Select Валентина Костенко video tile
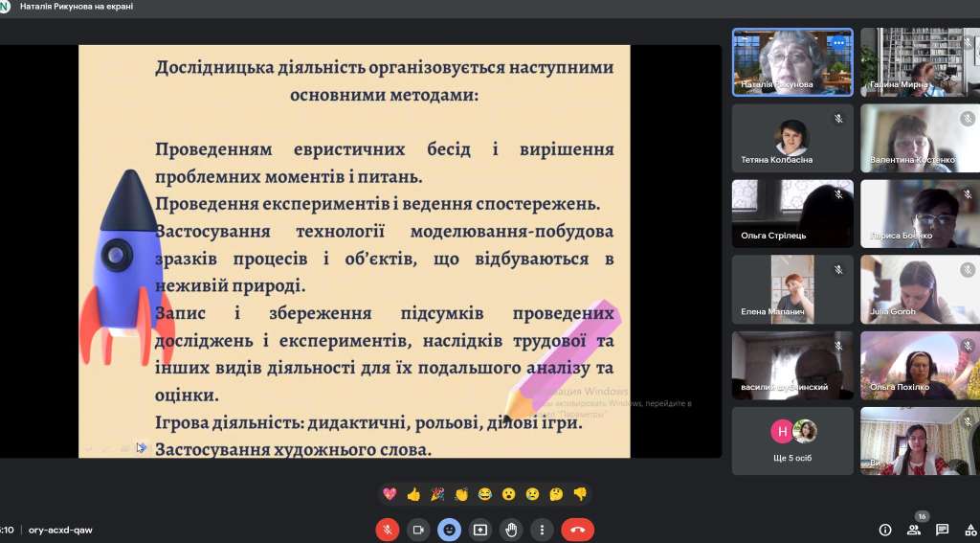This screenshot has width=980, height=543. [x=920, y=138]
